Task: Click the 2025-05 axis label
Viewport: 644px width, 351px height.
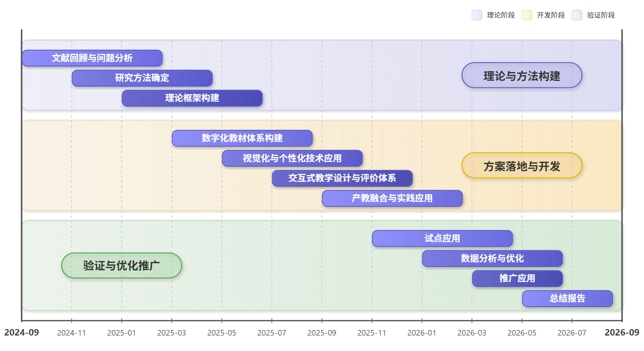Action: pyautogui.click(x=222, y=333)
